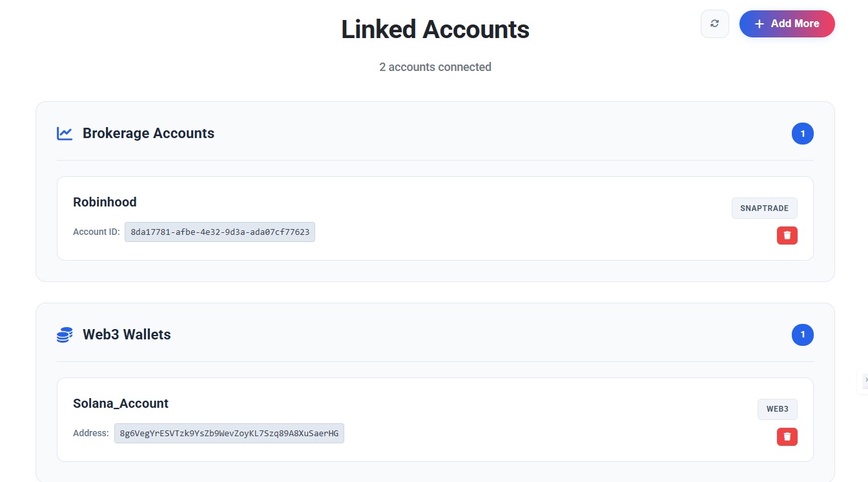Click the blue count badge for Web3 Wallets
This screenshot has height=482, width=868.
[803, 335]
